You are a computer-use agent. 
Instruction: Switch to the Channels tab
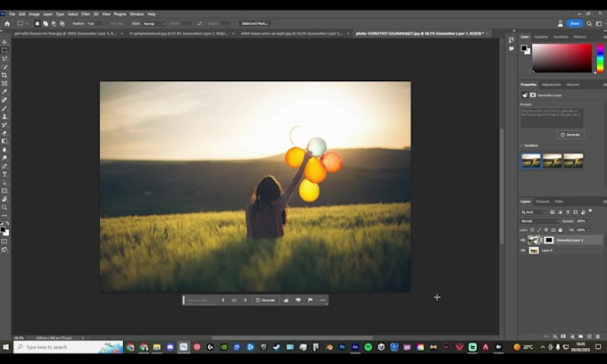click(543, 202)
